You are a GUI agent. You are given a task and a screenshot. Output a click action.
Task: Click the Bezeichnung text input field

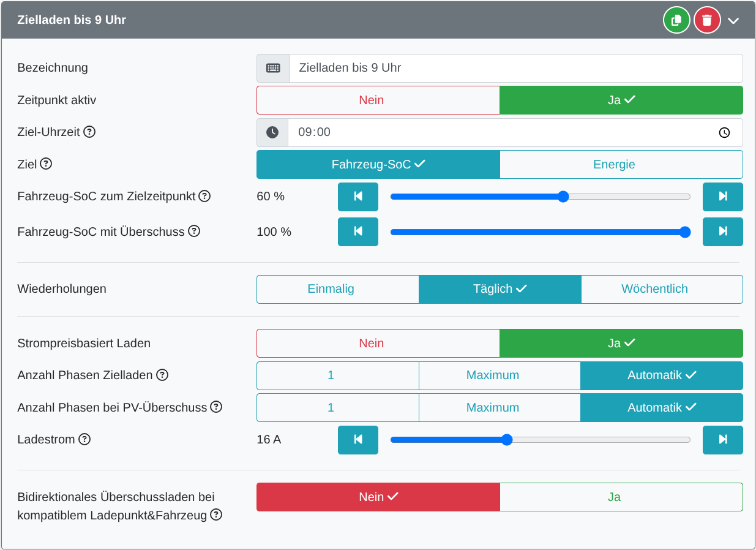515,68
